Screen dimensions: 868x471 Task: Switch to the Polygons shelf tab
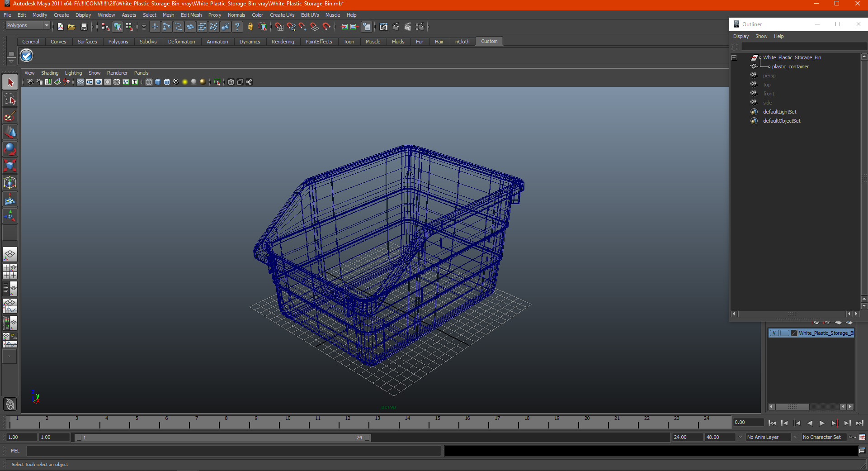(x=118, y=42)
